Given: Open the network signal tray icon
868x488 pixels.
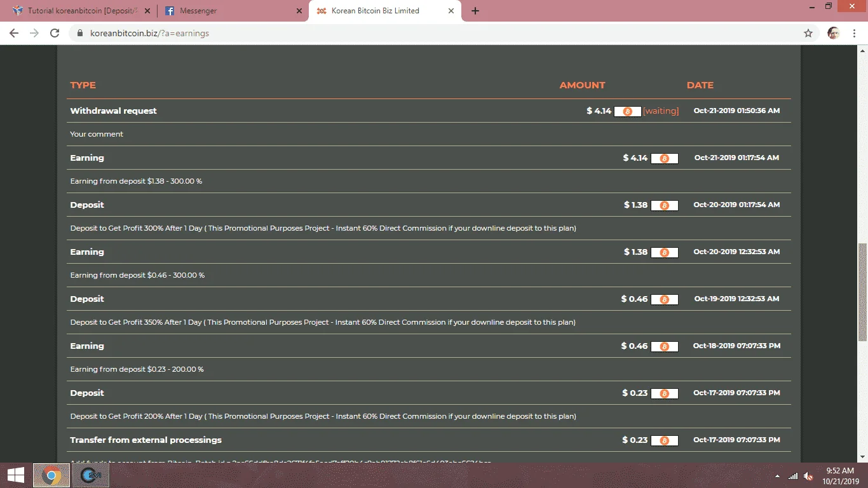Looking at the screenshot, I should (793, 476).
